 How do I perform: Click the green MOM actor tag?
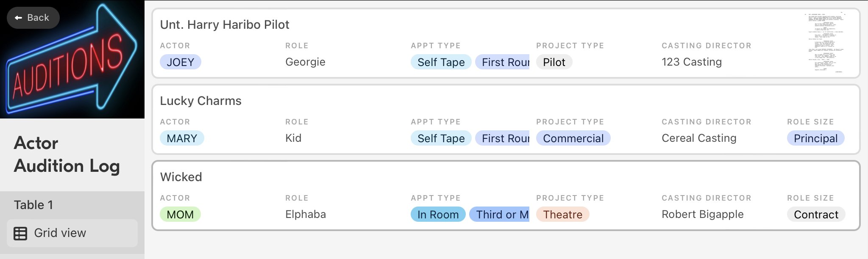(180, 215)
